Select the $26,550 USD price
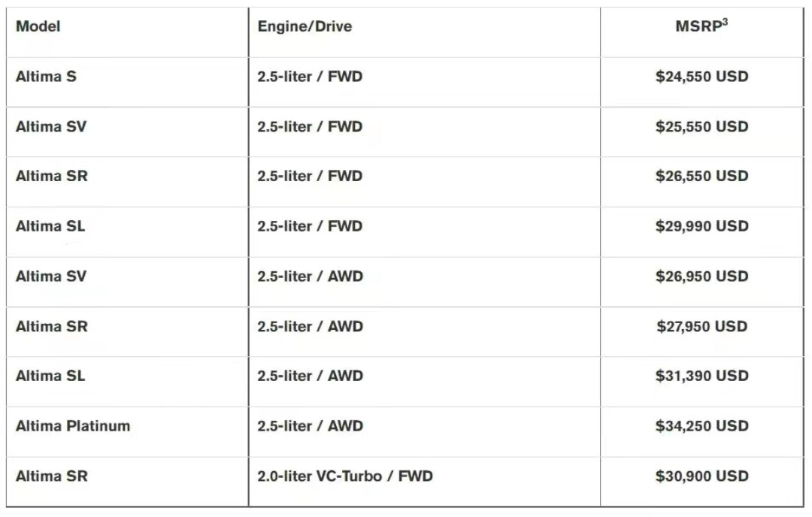Screen dimensions: 812x517 point(701,176)
